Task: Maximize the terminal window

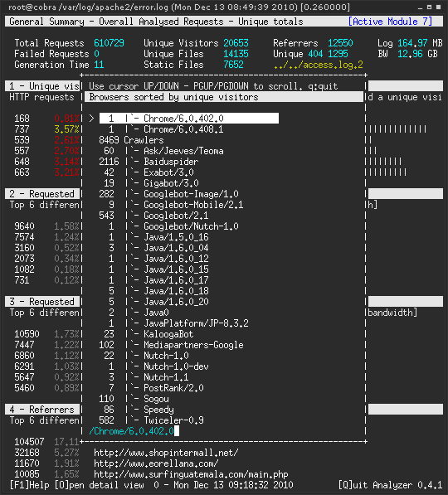Action: click(429, 7)
